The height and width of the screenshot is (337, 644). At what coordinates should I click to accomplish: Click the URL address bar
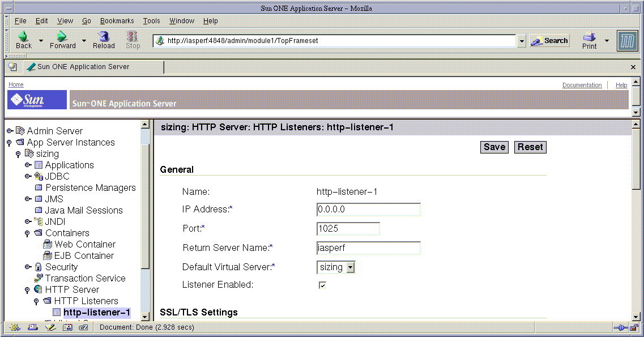point(335,41)
